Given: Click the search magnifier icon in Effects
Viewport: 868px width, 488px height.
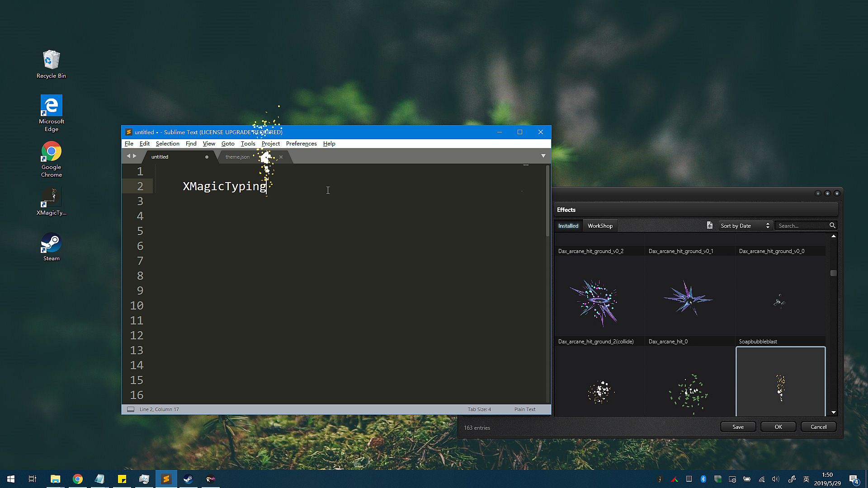Looking at the screenshot, I should [832, 225].
